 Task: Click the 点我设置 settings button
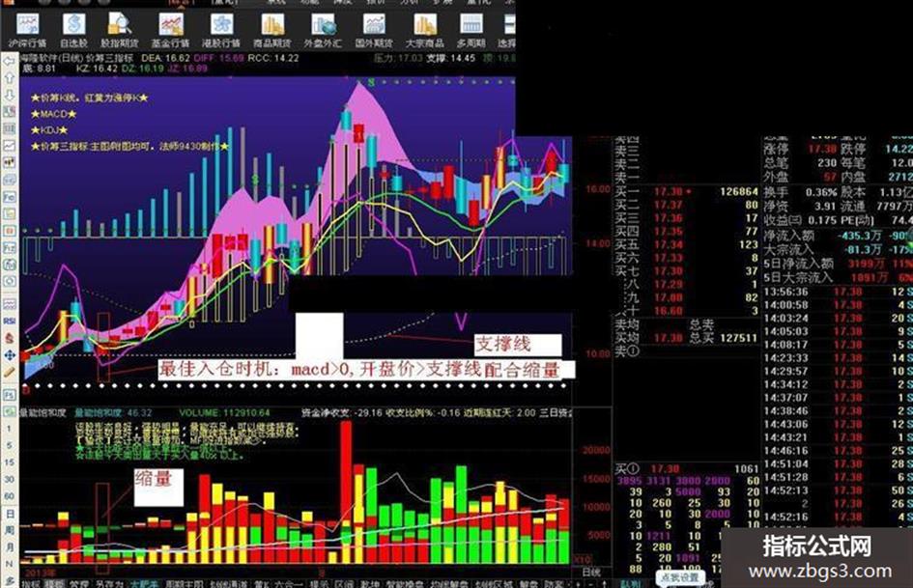[679, 578]
